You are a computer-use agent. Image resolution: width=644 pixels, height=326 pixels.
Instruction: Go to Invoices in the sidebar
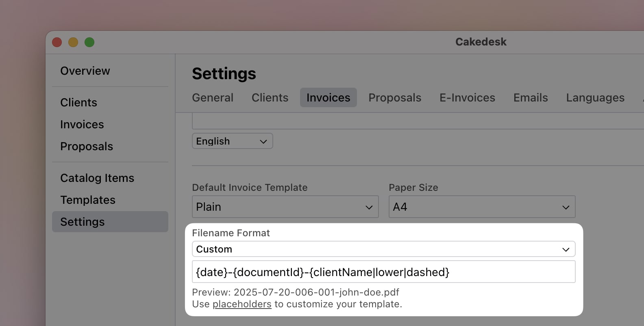[82, 124]
